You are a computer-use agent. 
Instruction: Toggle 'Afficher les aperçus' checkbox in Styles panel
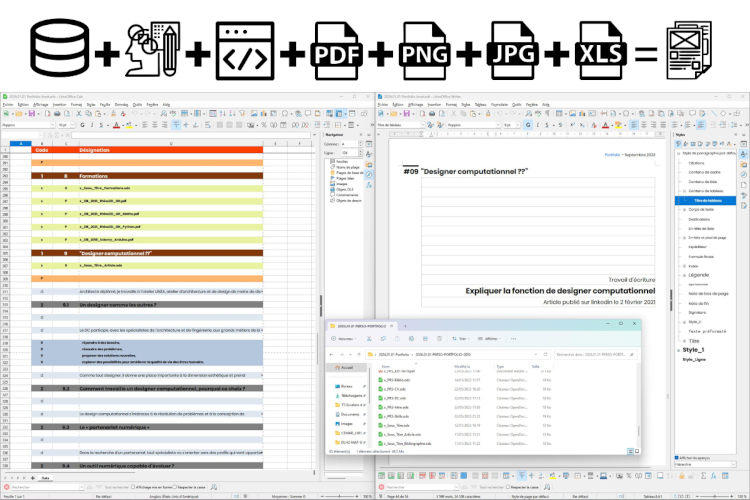point(676,458)
